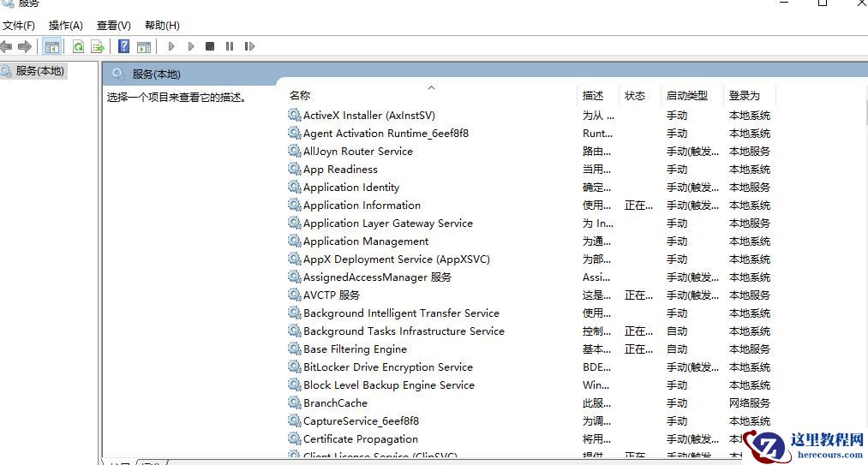Select the Block Level Backup Engine Service

(389, 385)
